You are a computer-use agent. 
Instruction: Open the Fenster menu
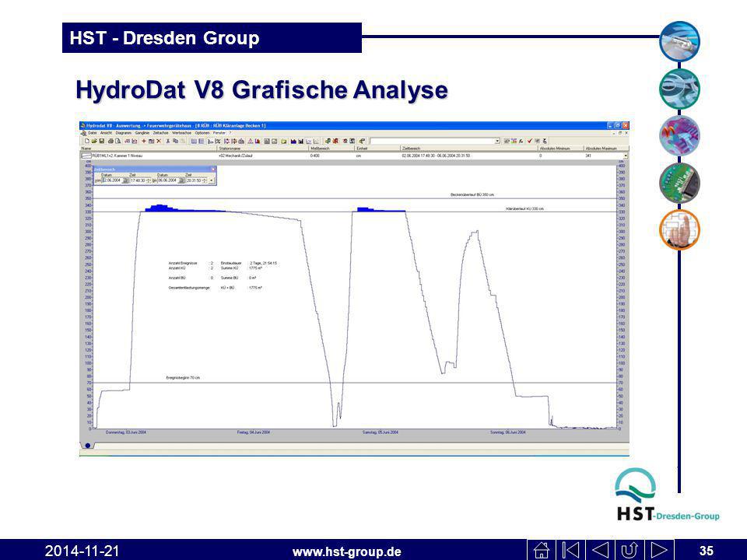(x=219, y=133)
